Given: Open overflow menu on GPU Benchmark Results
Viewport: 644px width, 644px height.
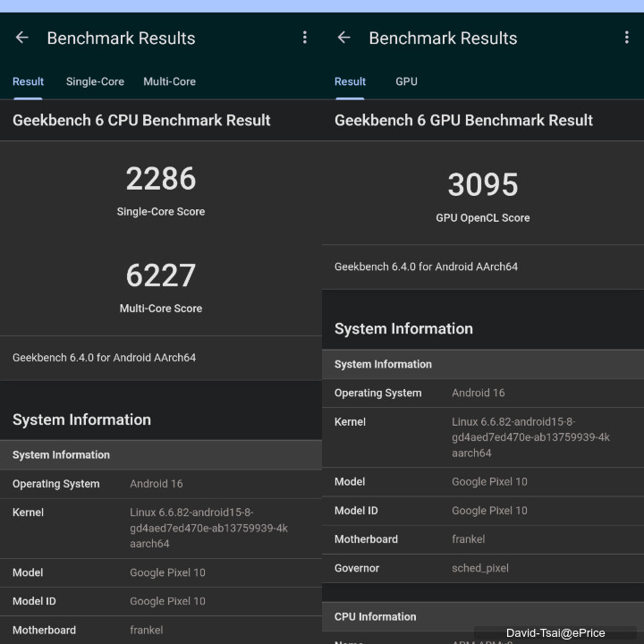Looking at the screenshot, I should click(x=626, y=38).
